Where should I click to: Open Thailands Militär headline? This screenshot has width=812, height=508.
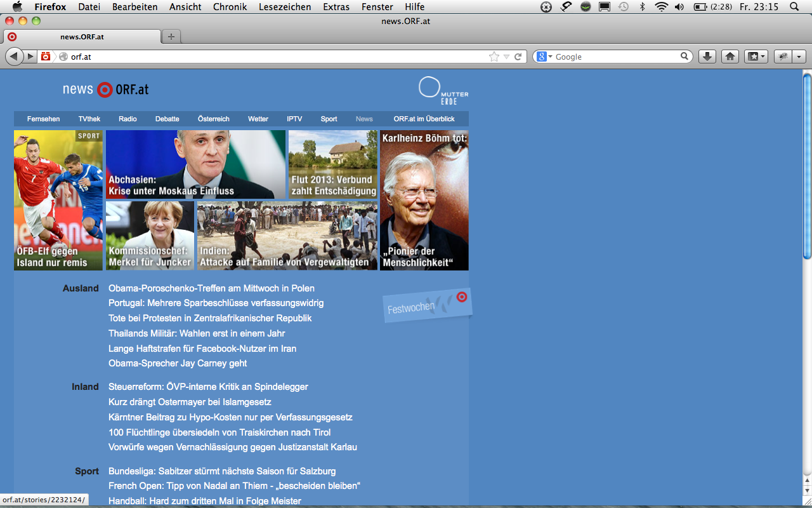197,333
